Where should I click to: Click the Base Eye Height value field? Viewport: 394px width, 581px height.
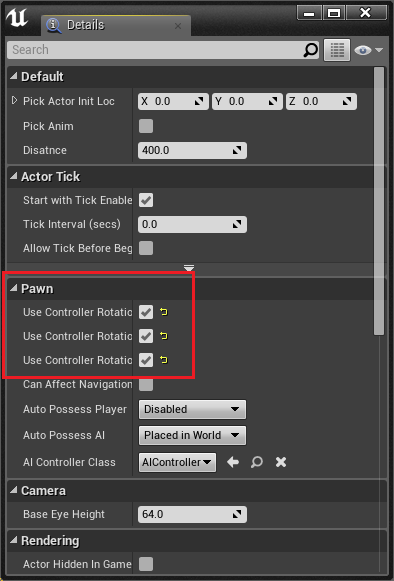(x=192, y=514)
